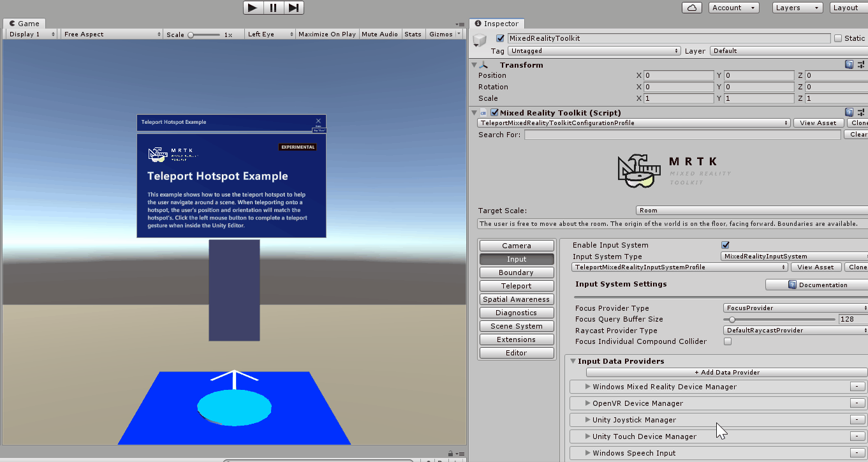
Task: Adjust the Focus Query Buffer Size slider
Action: [x=733, y=319]
